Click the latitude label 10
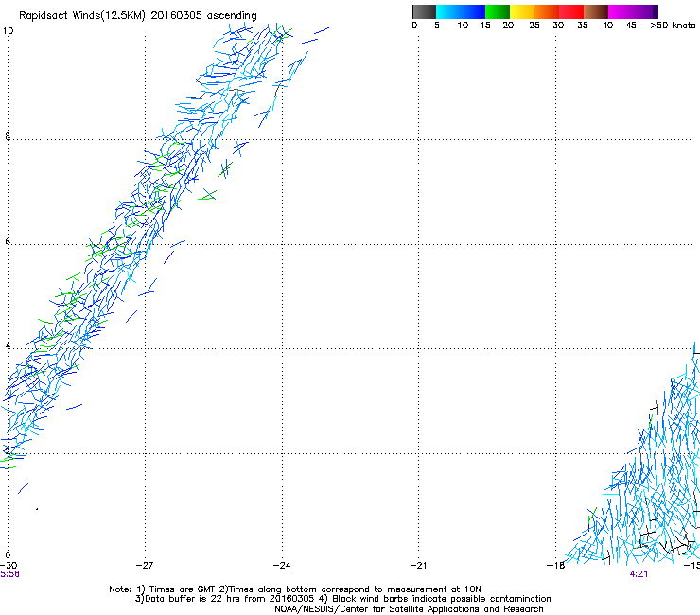 tap(8, 31)
